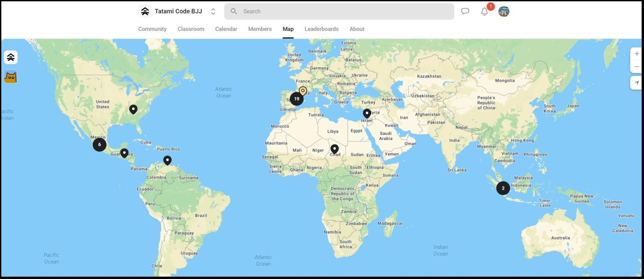Switch to the Community tab
Viewport: 644px width, 279px height.
tap(152, 29)
